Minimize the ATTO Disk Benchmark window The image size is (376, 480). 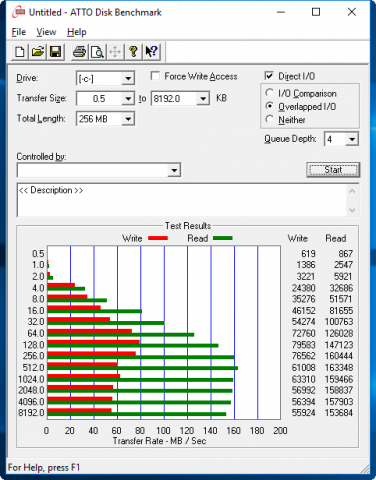pyautogui.click(x=281, y=12)
